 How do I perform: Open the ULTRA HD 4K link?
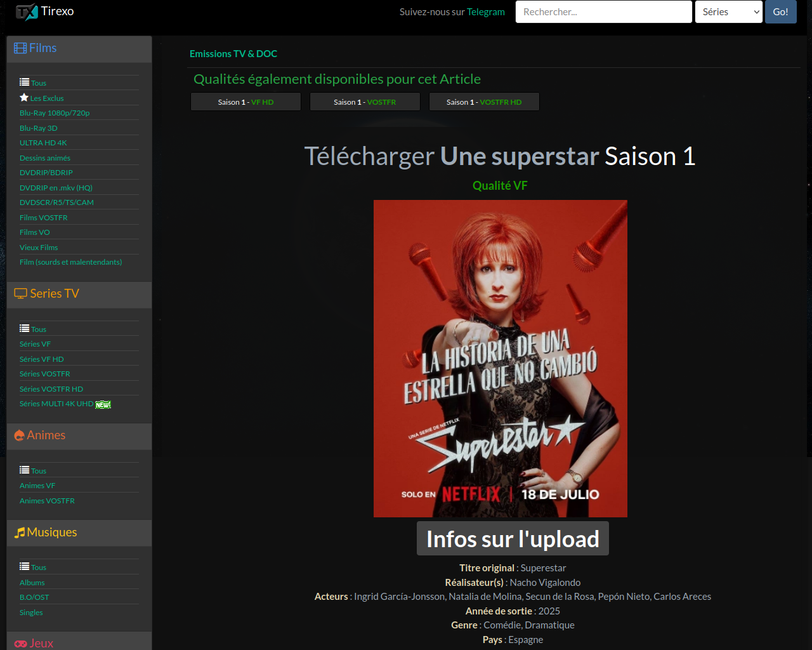[x=43, y=143]
